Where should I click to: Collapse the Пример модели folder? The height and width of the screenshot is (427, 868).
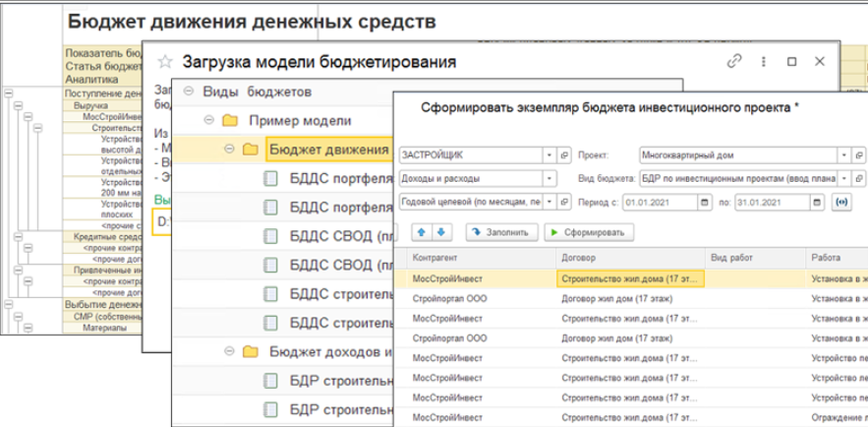[x=208, y=120]
